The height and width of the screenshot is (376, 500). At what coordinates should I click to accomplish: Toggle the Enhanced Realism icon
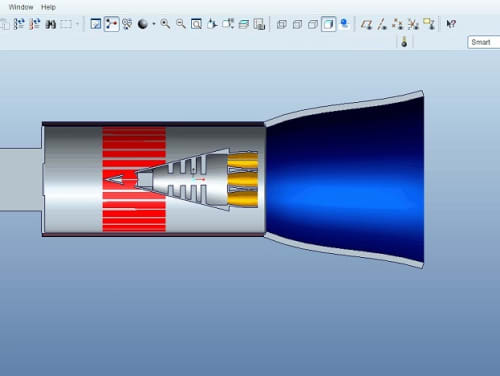click(x=345, y=24)
